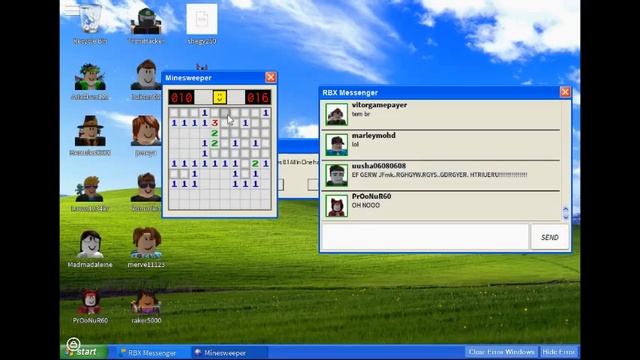Click the chat message 'OH NOOO'
Screen dimensions: 640x360
point(366,205)
